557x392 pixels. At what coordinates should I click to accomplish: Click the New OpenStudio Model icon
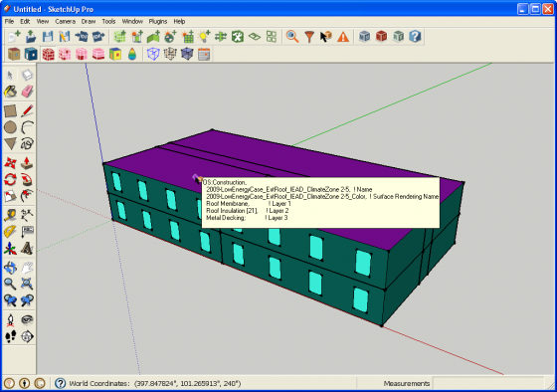tap(14, 37)
